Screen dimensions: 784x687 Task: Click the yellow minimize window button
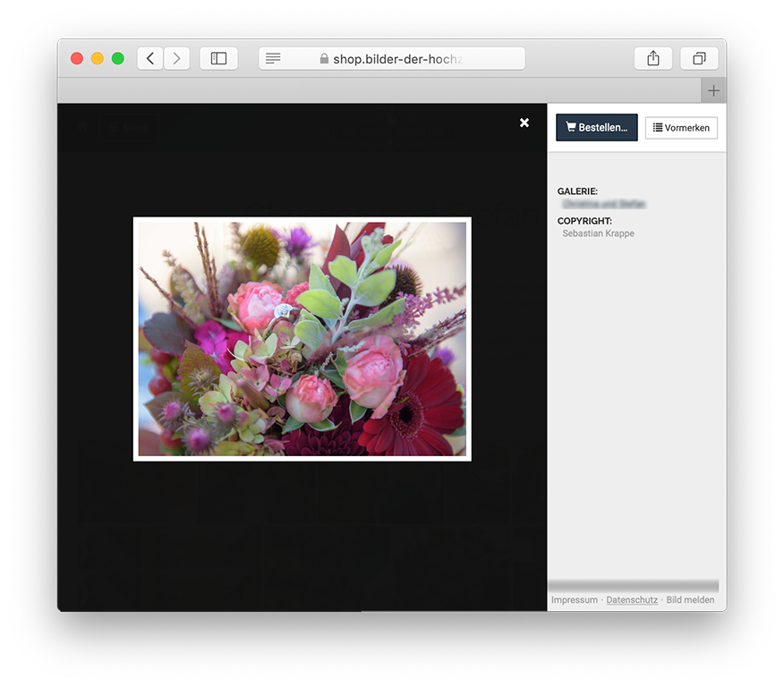[x=97, y=59]
